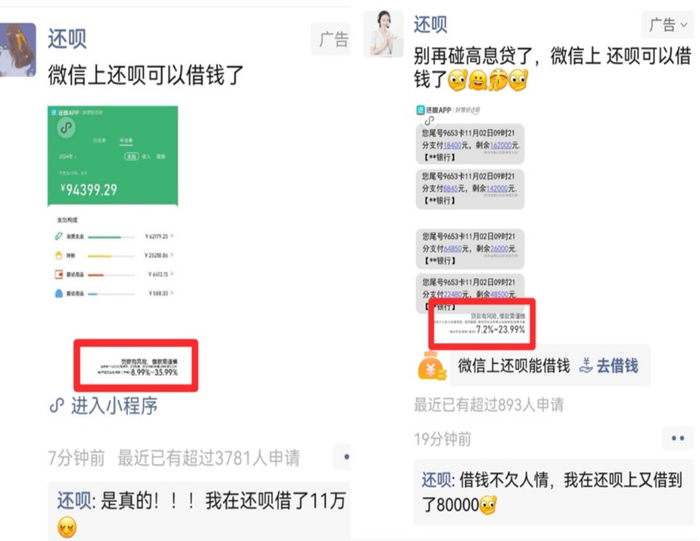Viewport: 700px width, 541px height.
Task: Tap the comment 我在还呗上又借到了80000
Action: [552, 492]
